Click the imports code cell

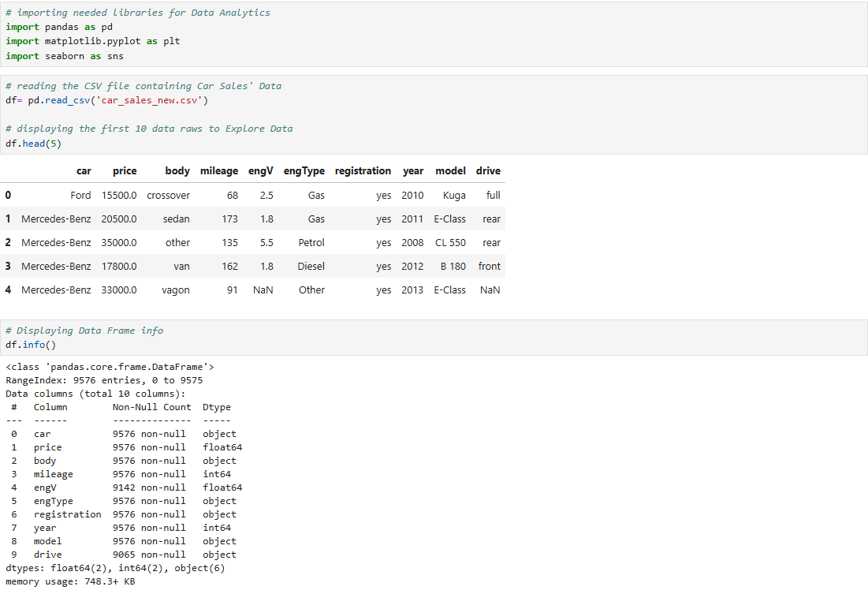(434, 35)
